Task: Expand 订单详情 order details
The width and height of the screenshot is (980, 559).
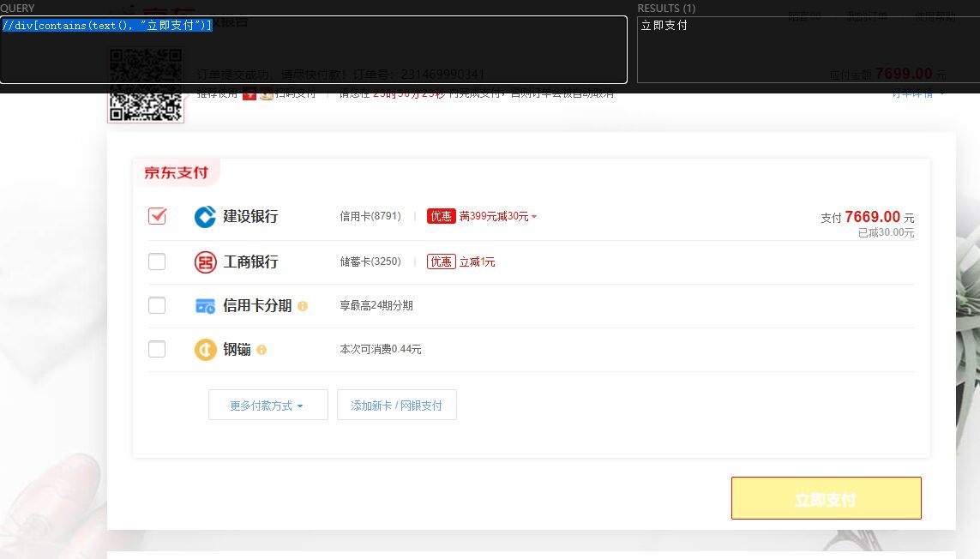Action: coord(918,93)
